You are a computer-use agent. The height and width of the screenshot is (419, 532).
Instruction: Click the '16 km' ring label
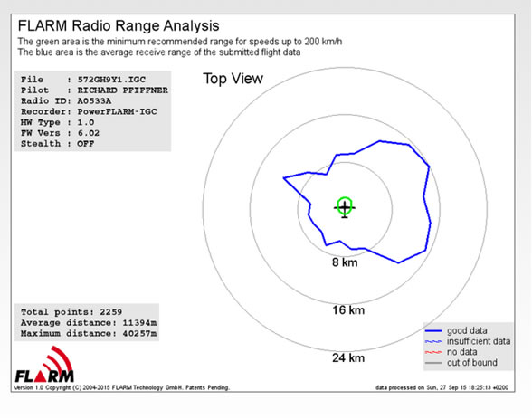(348, 310)
